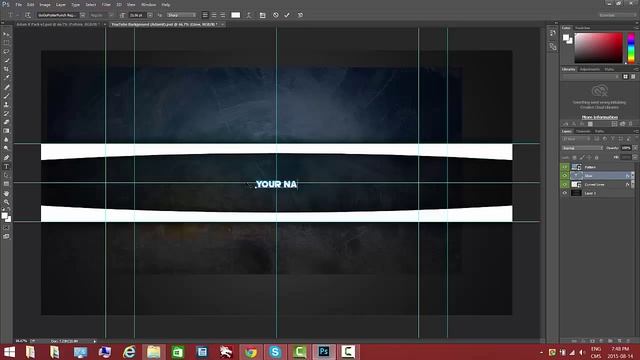This screenshot has height=360, width=640.
Task: Click the More Information link
Action: (599, 117)
